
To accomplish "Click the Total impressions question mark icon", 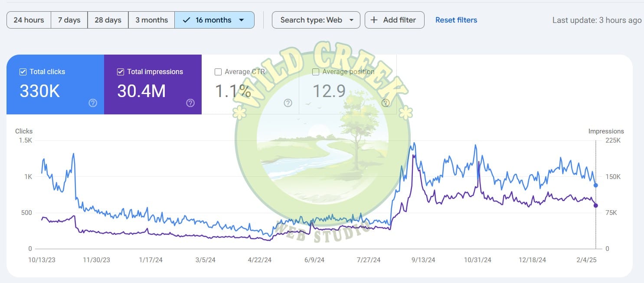I will click(x=190, y=103).
